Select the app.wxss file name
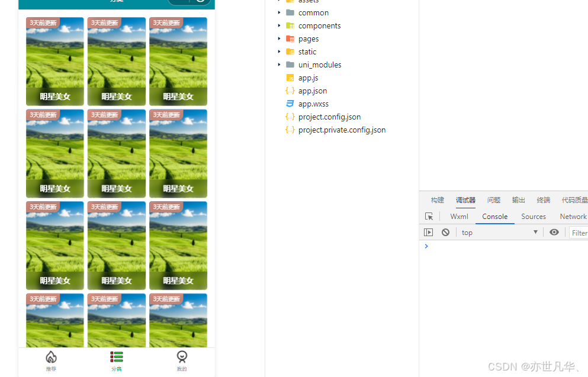 (313, 104)
